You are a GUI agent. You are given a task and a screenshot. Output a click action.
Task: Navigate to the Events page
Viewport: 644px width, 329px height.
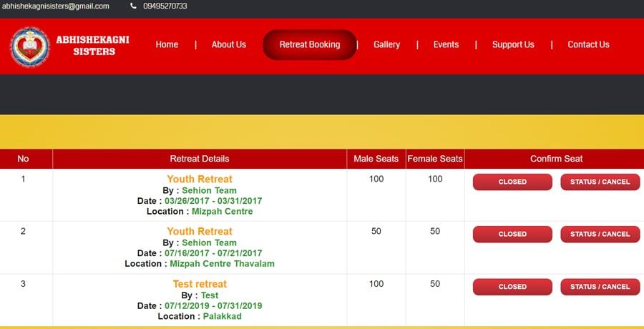(446, 44)
